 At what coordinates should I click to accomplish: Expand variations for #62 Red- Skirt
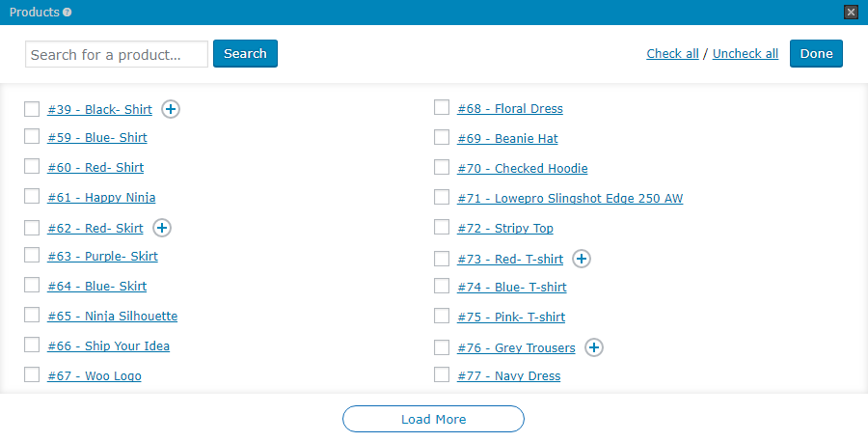tap(162, 228)
